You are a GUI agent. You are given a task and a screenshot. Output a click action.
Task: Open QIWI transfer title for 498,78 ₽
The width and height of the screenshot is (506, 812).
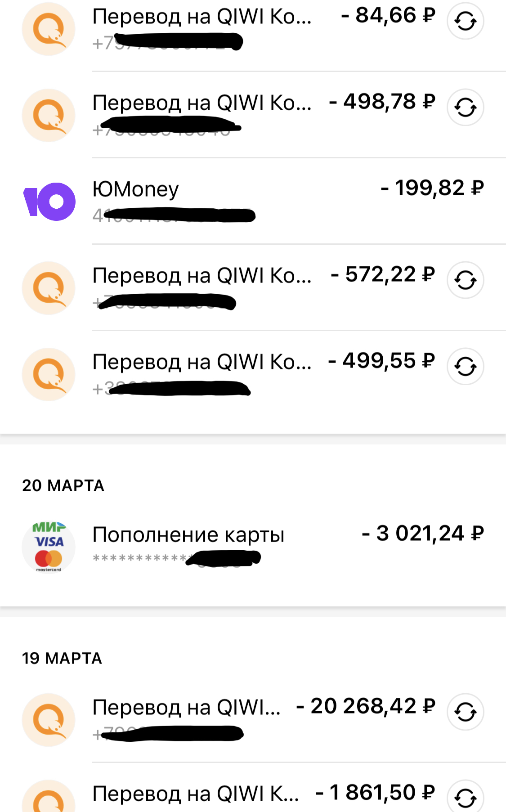pyautogui.click(x=202, y=103)
